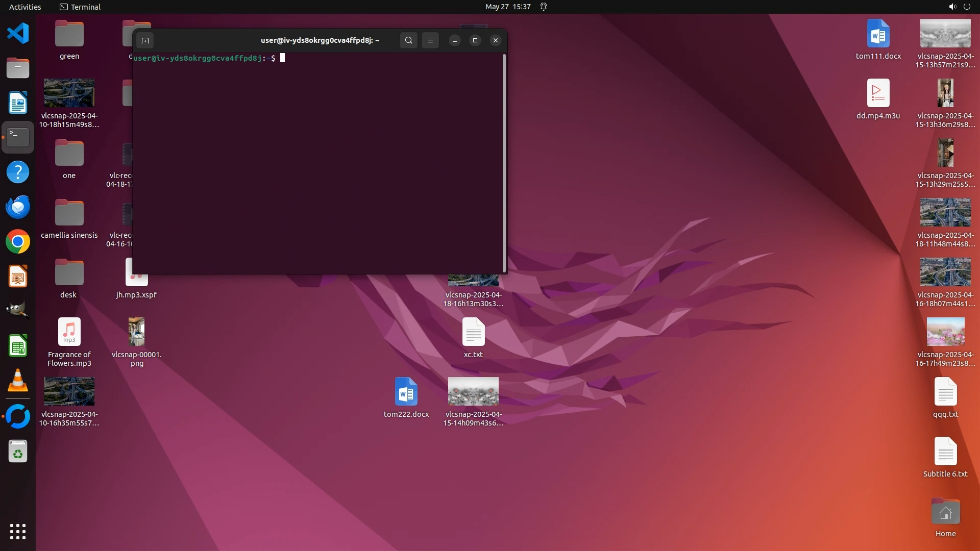
Task: Click the terminal search icon
Action: 408,40
